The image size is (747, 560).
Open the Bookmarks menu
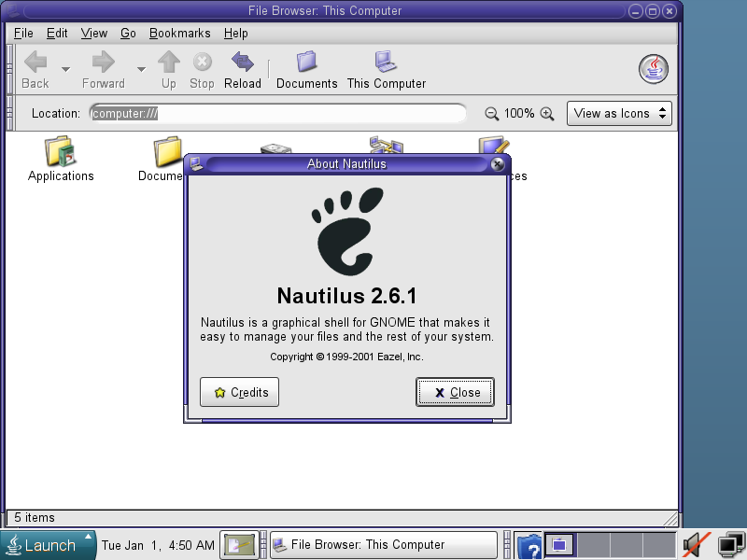(179, 34)
